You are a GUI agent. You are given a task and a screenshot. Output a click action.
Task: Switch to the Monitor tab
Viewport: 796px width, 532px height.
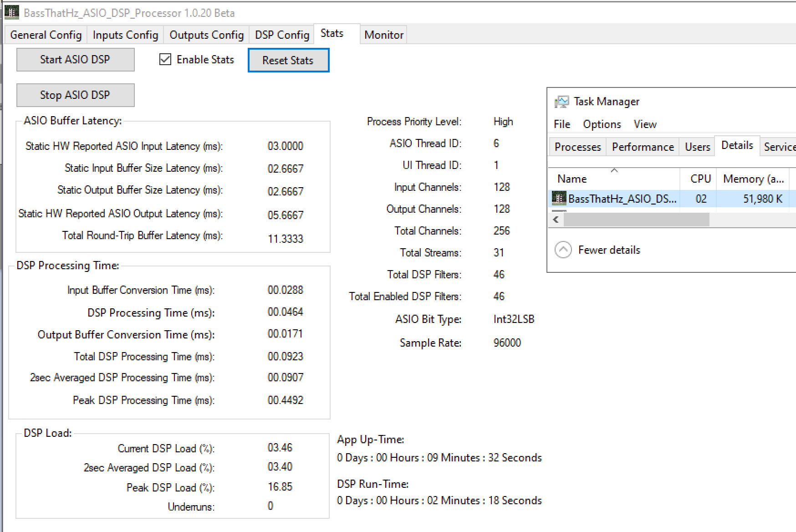pos(384,35)
